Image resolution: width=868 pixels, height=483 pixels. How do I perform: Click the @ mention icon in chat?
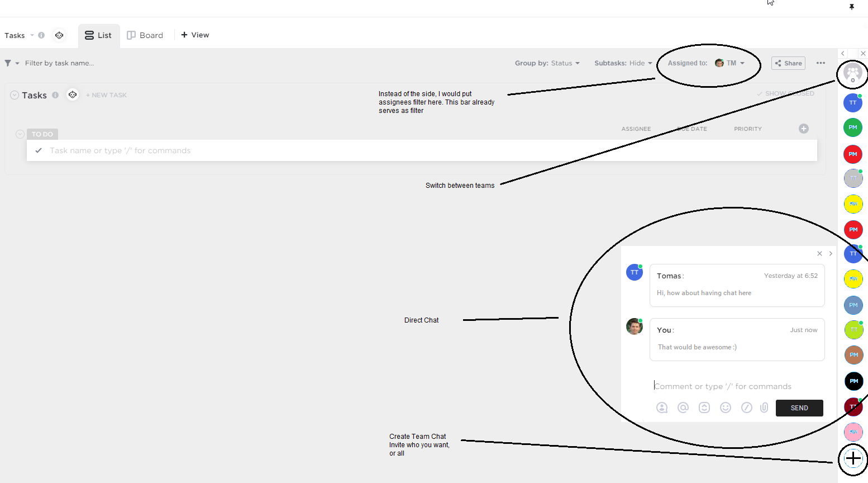point(683,408)
